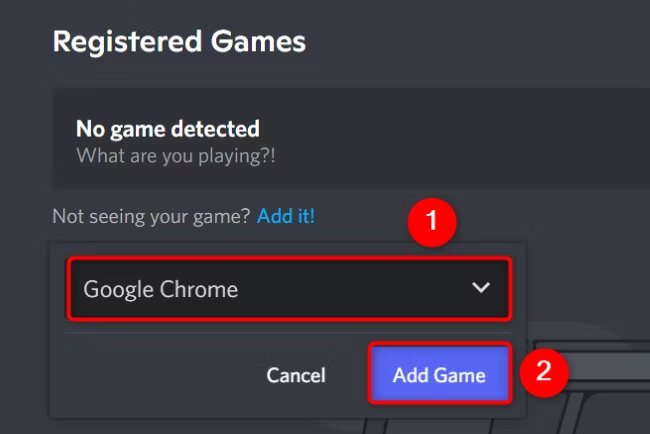The width and height of the screenshot is (650, 434).
Task: Click the red number 2 badge
Action: tap(543, 371)
